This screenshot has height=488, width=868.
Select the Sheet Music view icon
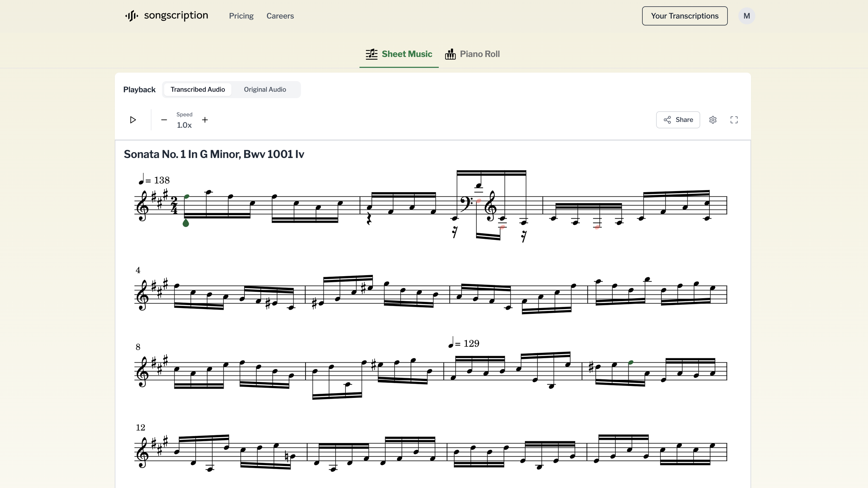click(x=372, y=54)
